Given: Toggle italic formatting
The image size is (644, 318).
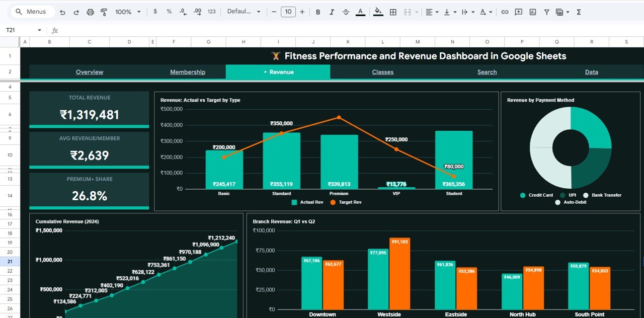Looking at the screenshot, I should pyautogui.click(x=332, y=11).
